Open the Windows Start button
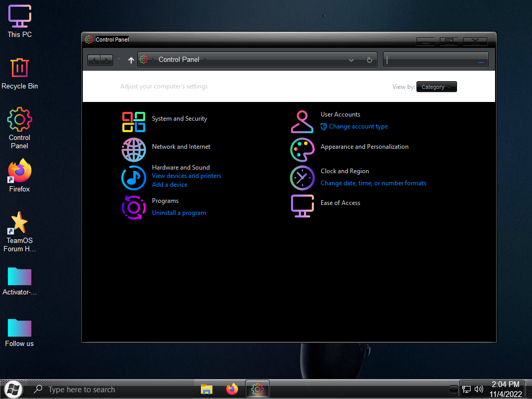The height and width of the screenshot is (399, 532). click(x=13, y=389)
